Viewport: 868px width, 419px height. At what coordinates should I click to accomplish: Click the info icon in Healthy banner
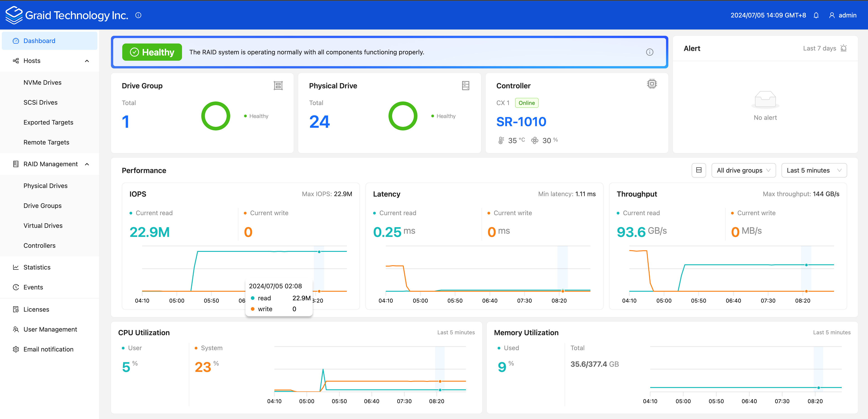point(650,52)
